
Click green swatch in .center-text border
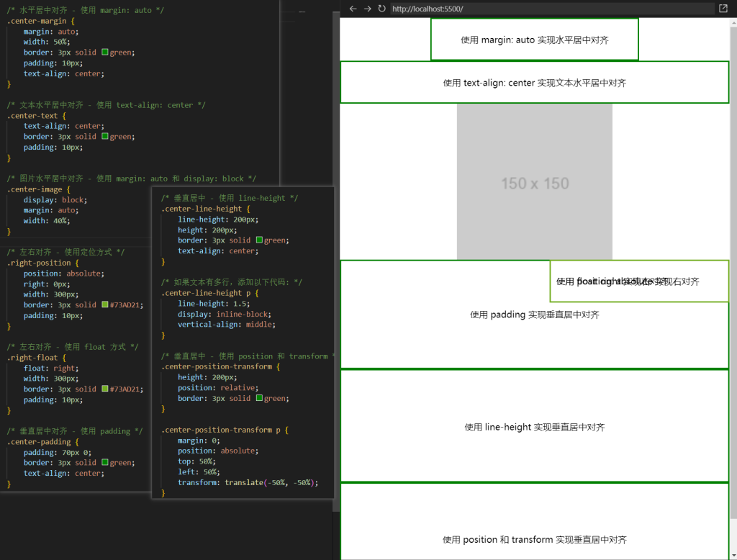click(x=105, y=137)
